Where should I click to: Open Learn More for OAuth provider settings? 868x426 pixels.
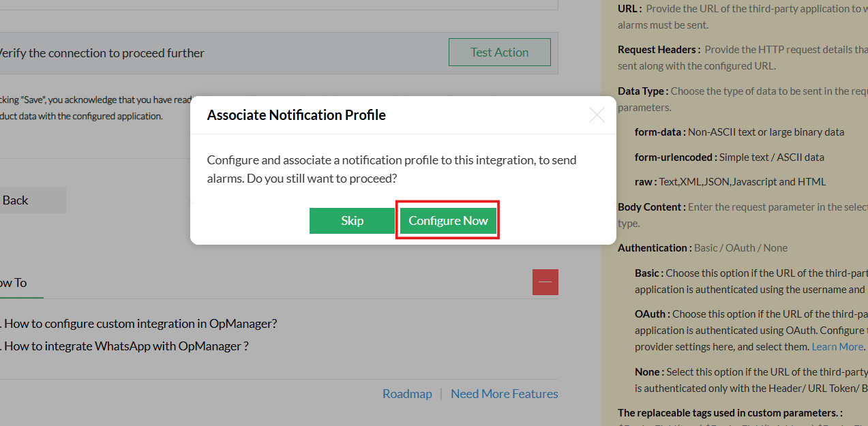coord(837,346)
